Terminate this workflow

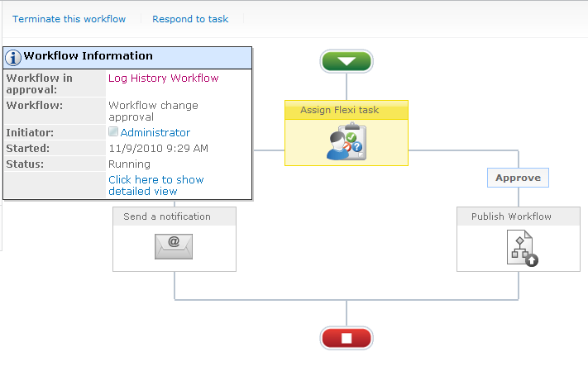[69, 19]
